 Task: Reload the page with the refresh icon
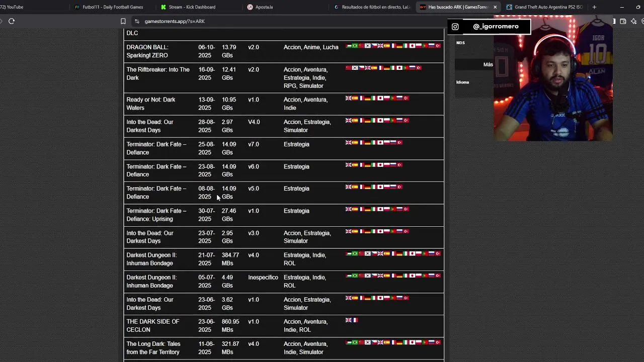pyautogui.click(x=11, y=21)
